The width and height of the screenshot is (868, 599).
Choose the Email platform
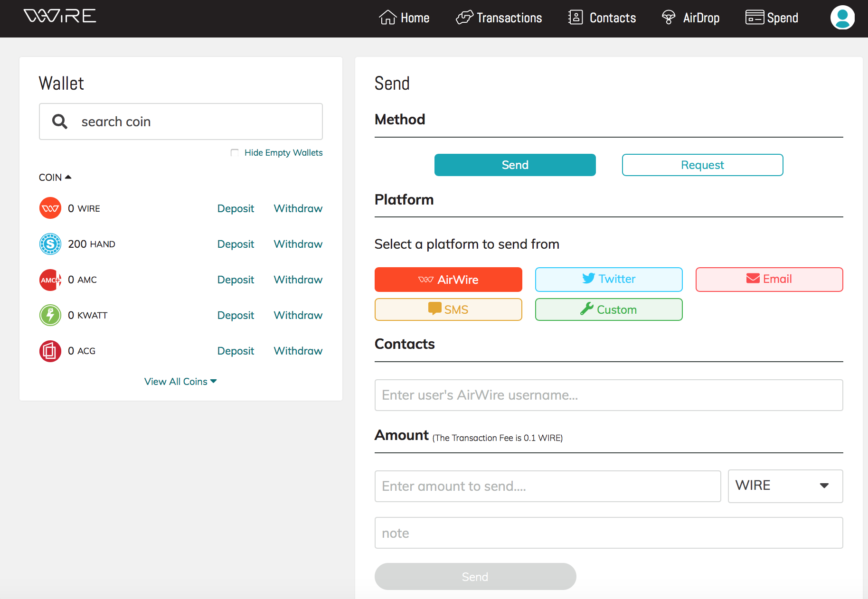(769, 280)
